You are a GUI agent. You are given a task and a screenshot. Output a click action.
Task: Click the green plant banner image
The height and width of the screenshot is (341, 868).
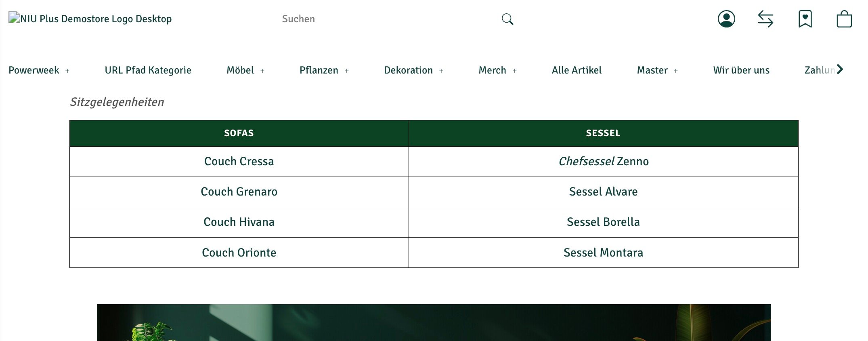434,322
